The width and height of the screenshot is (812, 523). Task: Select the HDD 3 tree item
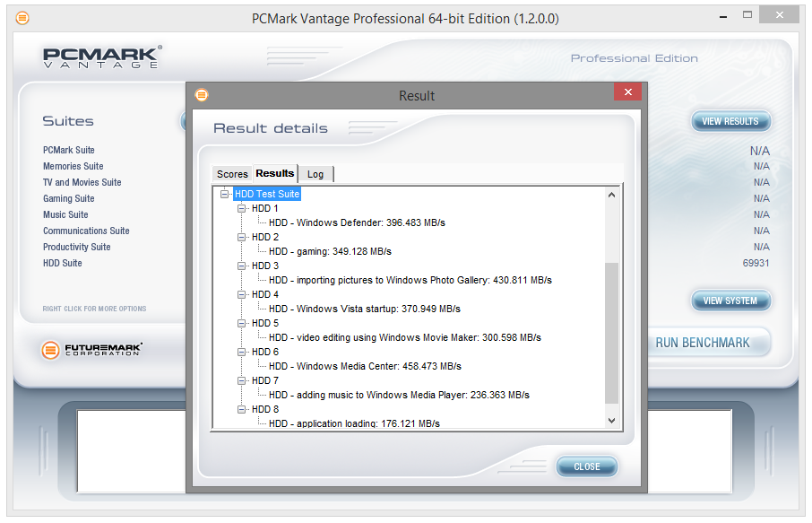(x=264, y=266)
